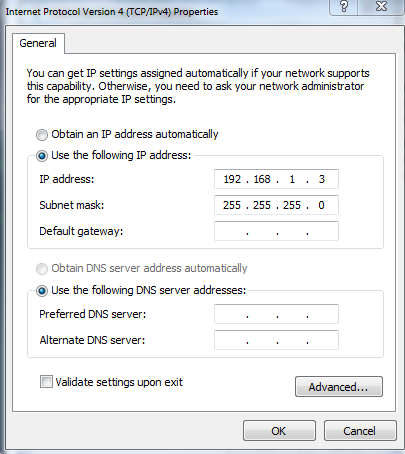Close the TCP/IPv4 Properties dialog
This screenshot has width=405, height=454.
pyautogui.click(x=381, y=6)
